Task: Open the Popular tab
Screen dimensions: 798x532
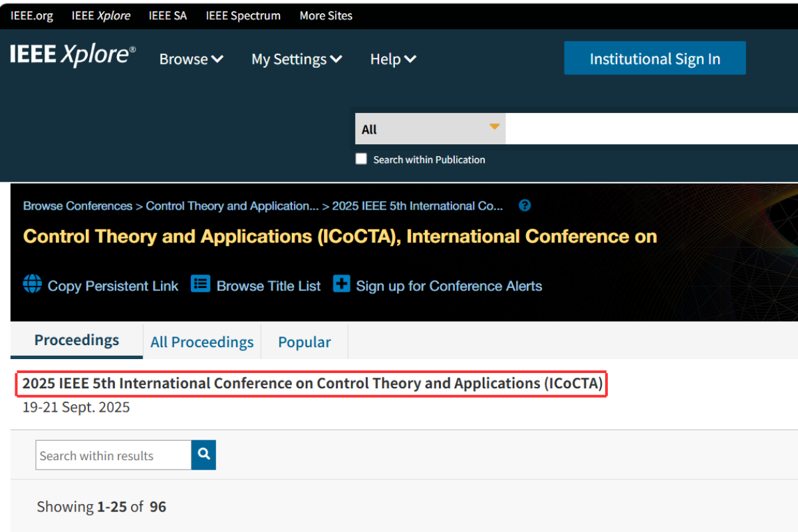Action: 304,342
